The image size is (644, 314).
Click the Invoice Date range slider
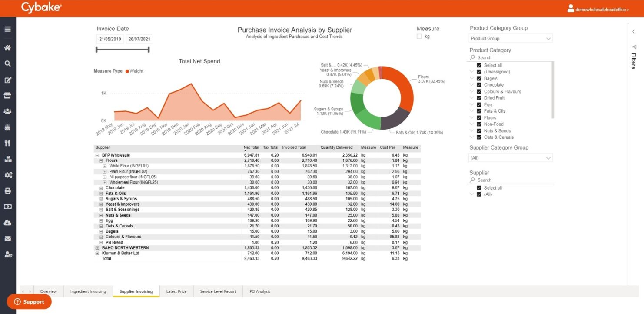[x=123, y=50]
